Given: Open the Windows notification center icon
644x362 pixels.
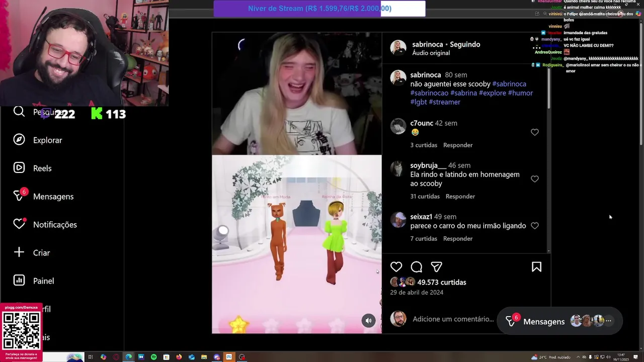Looking at the screenshot, I should click(635, 357).
